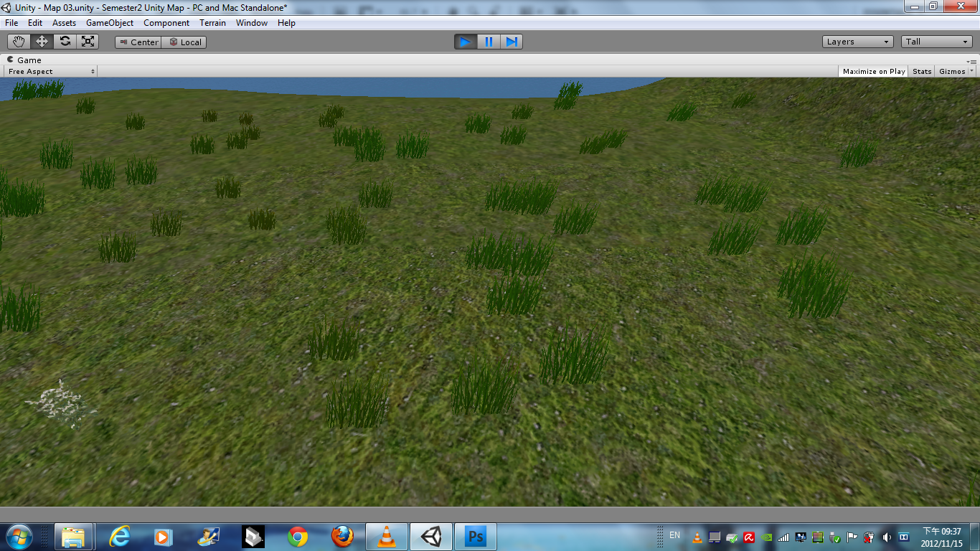Open Photoshop from the taskbar
Screen dimensions: 980x551
(x=475, y=535)
